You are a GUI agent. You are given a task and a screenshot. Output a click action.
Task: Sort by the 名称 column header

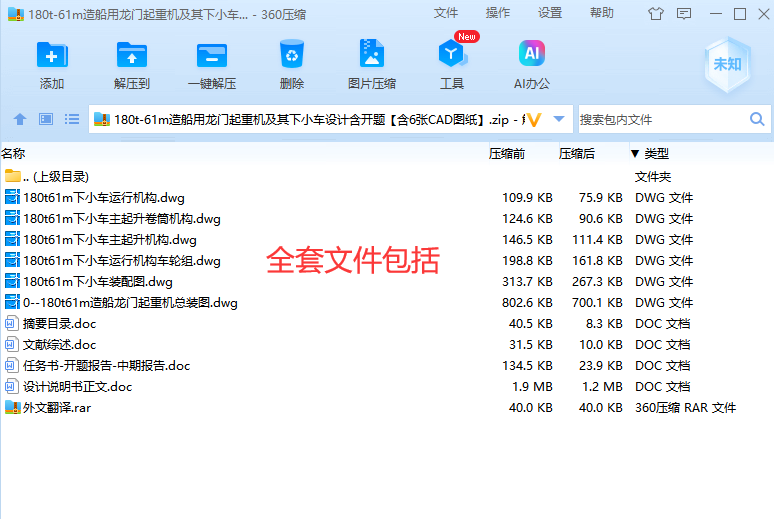click(13, 154)
